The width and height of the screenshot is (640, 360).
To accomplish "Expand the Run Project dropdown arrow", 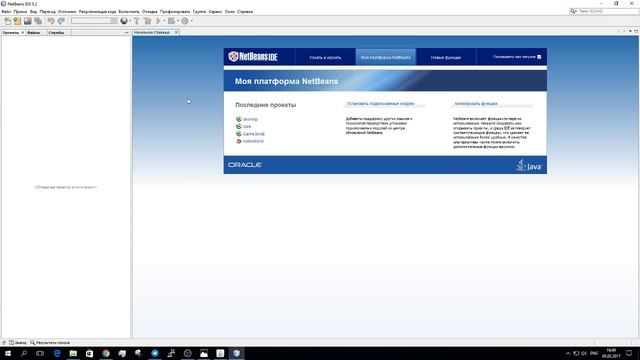I will tap(164, 21).
